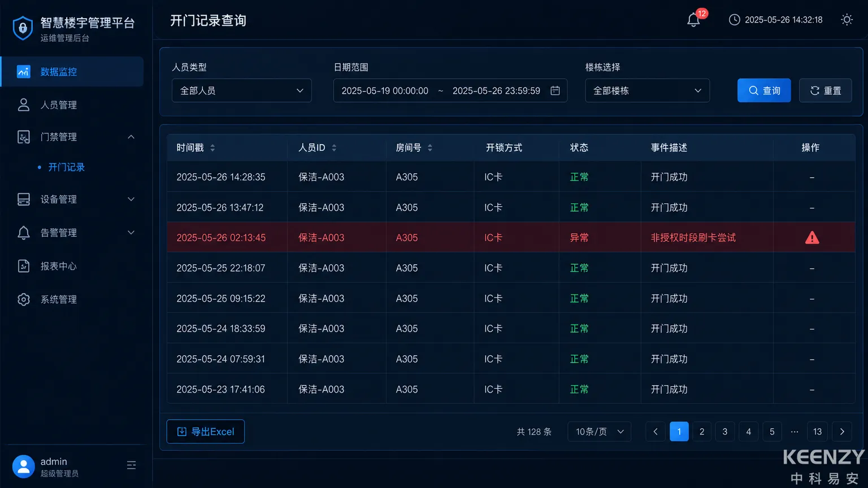Sort by 房间号 column arrows
The width and height of the screenshot is (868, 488).
(430, 148)
